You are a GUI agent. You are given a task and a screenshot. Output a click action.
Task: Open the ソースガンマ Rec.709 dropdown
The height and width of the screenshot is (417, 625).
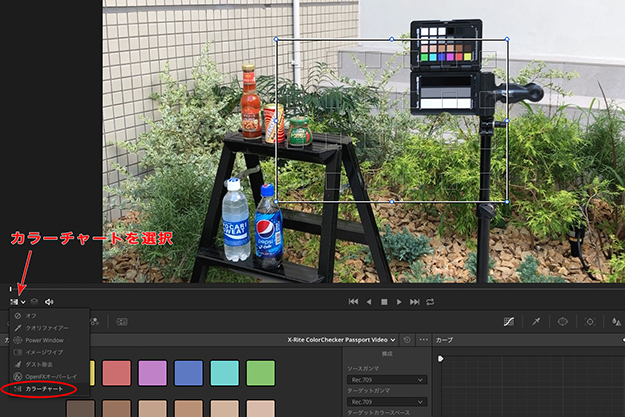point(385,379)
